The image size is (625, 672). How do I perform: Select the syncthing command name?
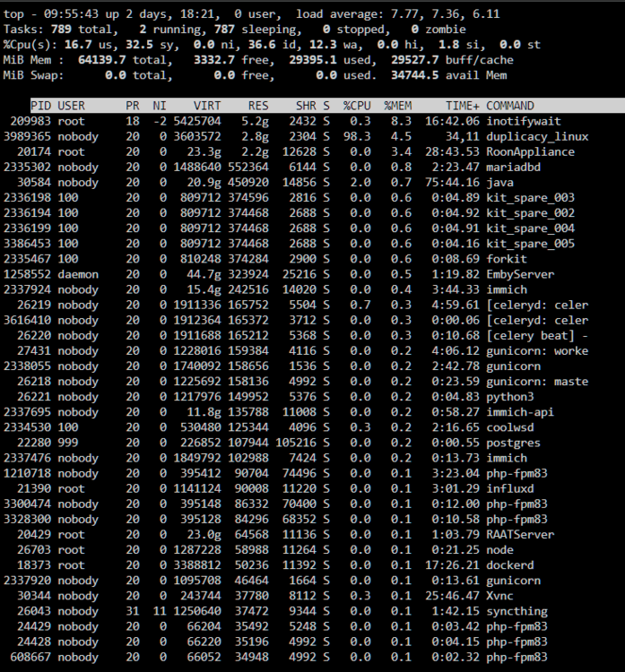(x=516, y=612)
